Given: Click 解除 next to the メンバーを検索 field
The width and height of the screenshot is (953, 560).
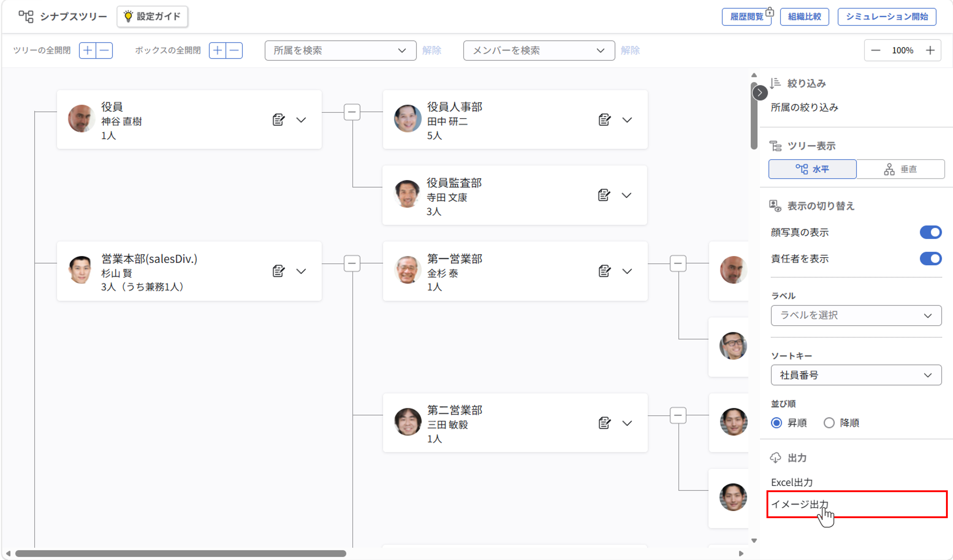Looking at the screenshot, I should point(630,50).
